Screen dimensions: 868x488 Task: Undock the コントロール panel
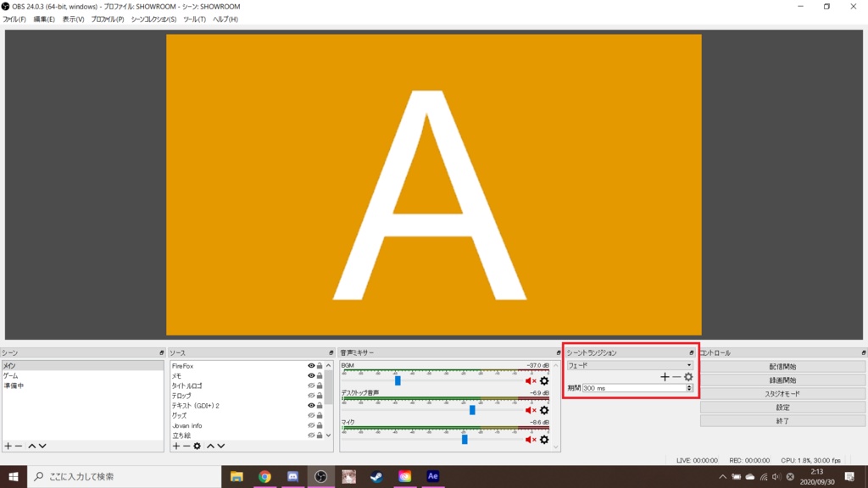pos(863,352)
